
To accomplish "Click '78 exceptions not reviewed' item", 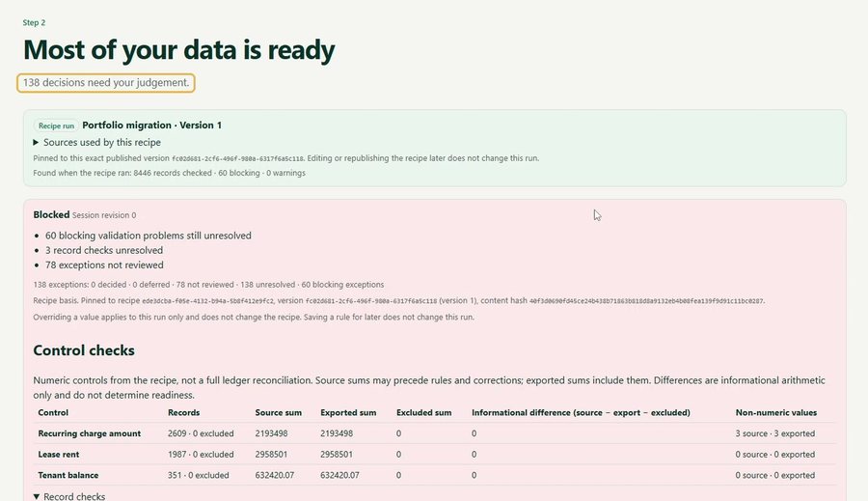I will [x=104, y=264].
